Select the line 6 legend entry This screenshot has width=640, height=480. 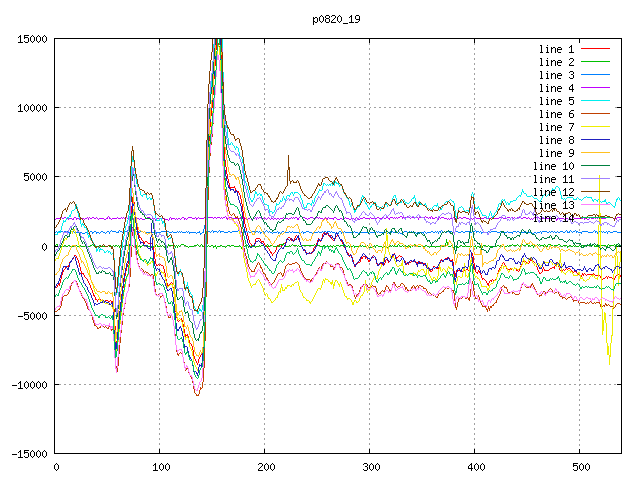point(556,114)
